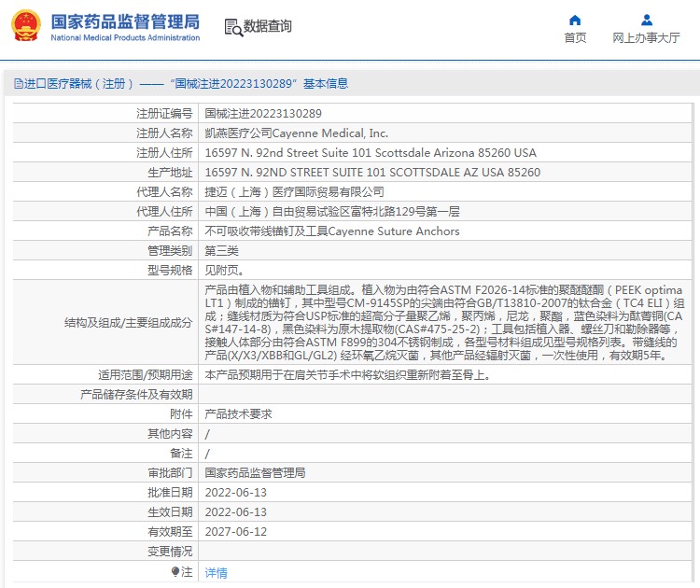Click the 适用范围/预期用途 label
Viewport: 700px width, 588px height.
point(145,375)
